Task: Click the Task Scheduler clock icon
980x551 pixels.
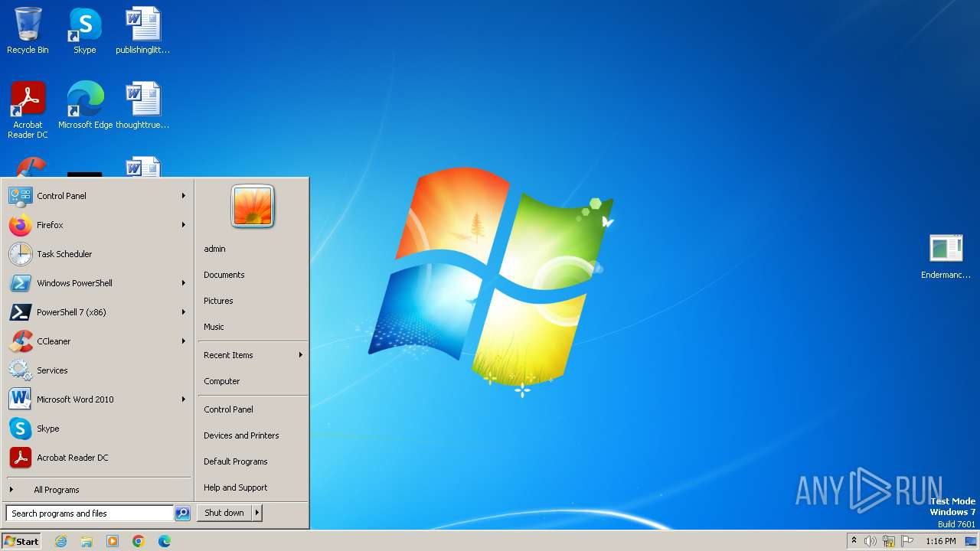Action: [x=20, y=254]
